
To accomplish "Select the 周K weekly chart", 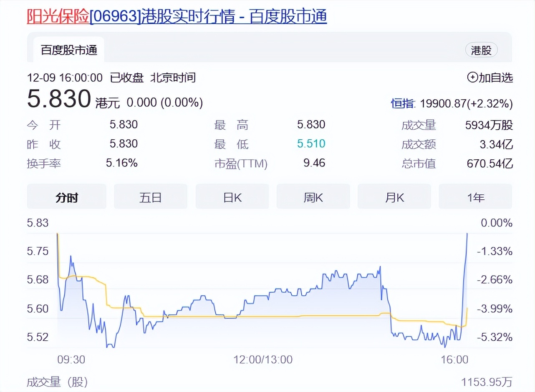I will tap(313, 196).
